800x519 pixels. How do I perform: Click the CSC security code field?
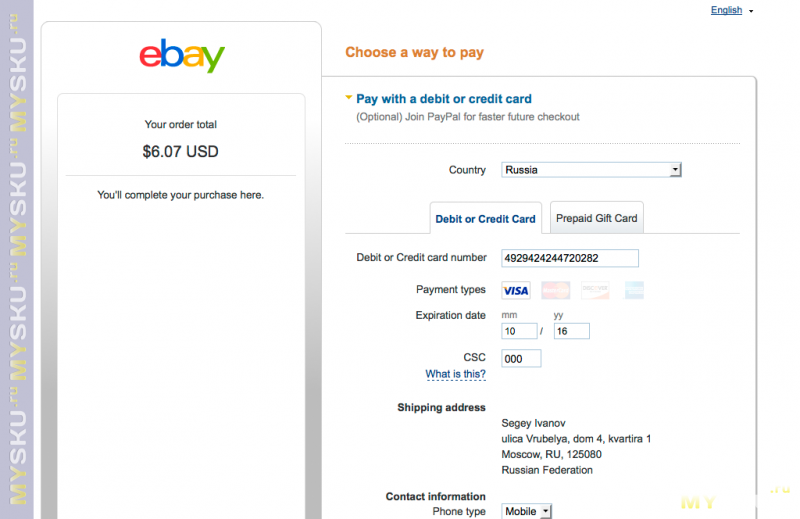(x=521, y=358)
